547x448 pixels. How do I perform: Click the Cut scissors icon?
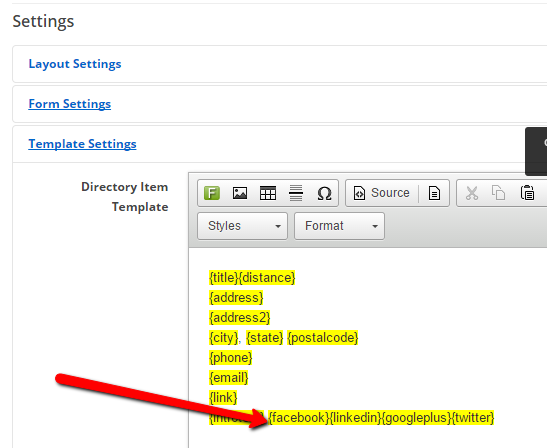(x=472, y=193)
